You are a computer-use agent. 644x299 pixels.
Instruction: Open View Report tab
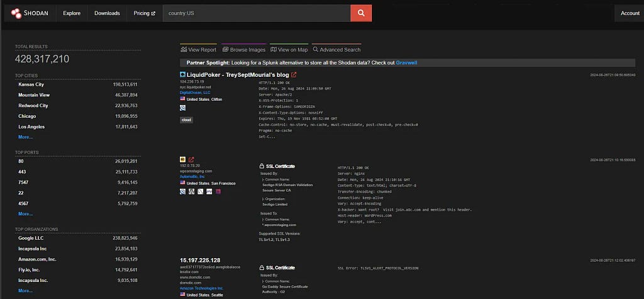(x=198, y=49)
